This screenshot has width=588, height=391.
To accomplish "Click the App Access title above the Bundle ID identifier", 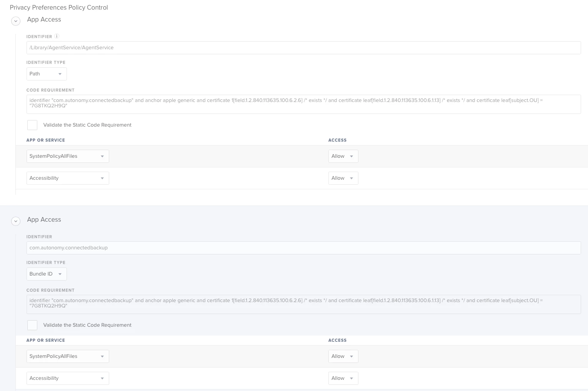I will pos(44,220).
